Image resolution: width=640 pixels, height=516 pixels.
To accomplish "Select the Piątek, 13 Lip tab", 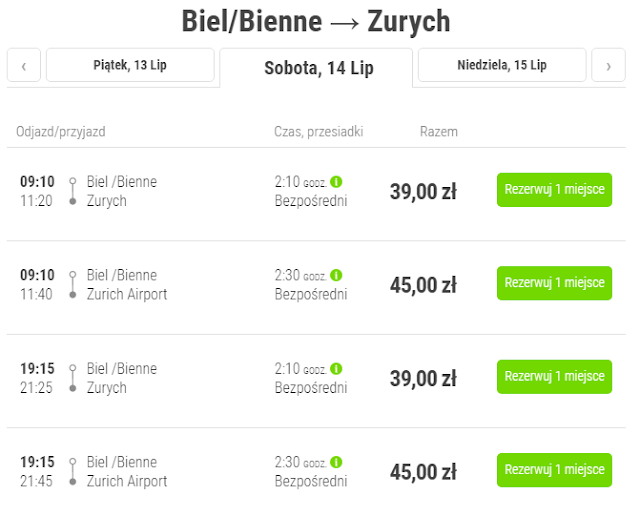I will click(x=130, y=65).
